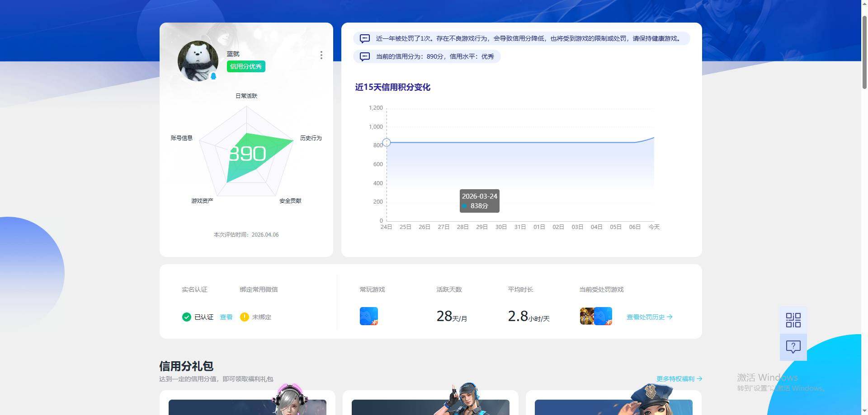Click the green 已认证 checkmark icon
This screenshot has height=415, width=868.
[186, 317]
